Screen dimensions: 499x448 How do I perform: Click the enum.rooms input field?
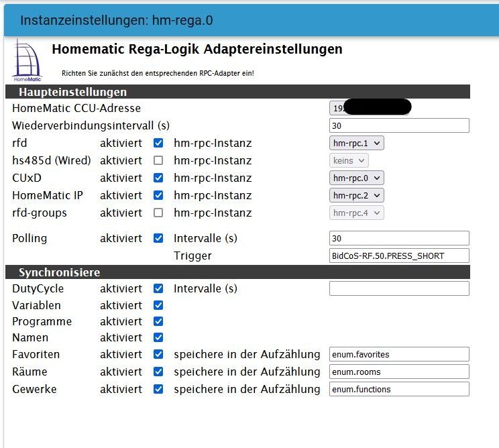(x=399, y=372)
